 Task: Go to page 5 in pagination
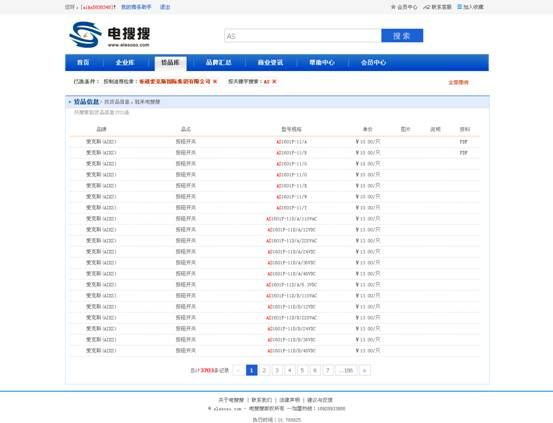coord(302,370)
